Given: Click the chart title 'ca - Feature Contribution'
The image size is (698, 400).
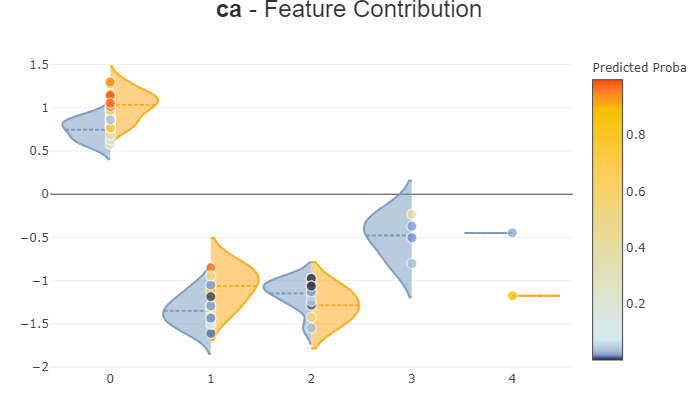Looking at the screenshot, I should (x=349, y=11).
